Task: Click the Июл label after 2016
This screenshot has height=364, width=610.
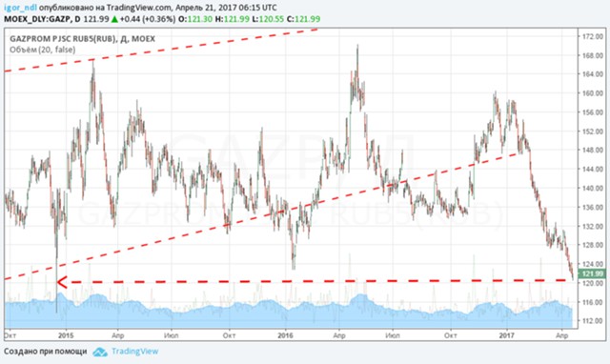Action: 393,335
